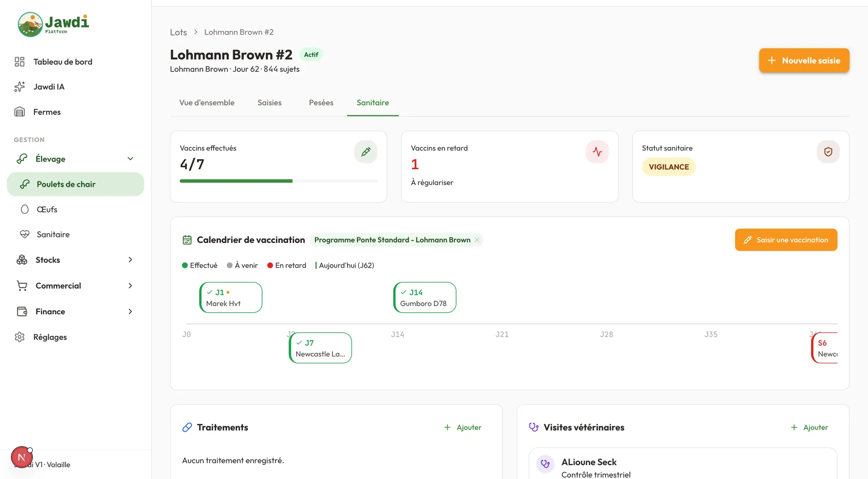Collapse the Élevage section chevron

click(130, 159)
